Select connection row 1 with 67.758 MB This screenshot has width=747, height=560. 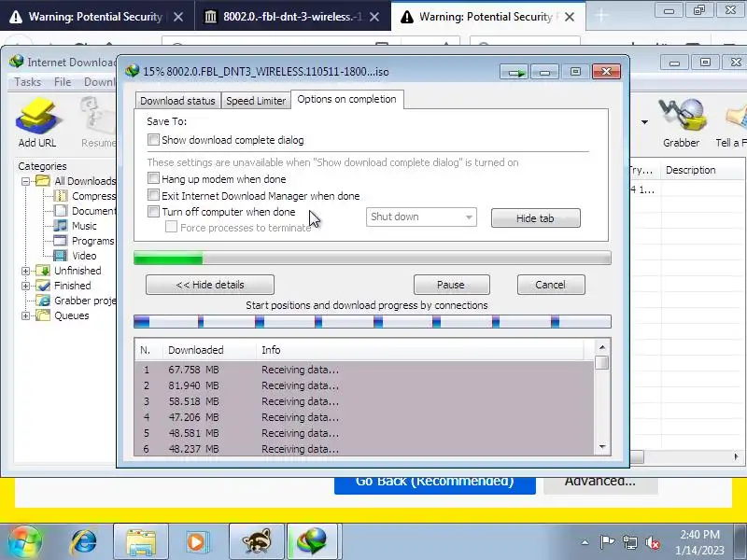tap(364, 370)
